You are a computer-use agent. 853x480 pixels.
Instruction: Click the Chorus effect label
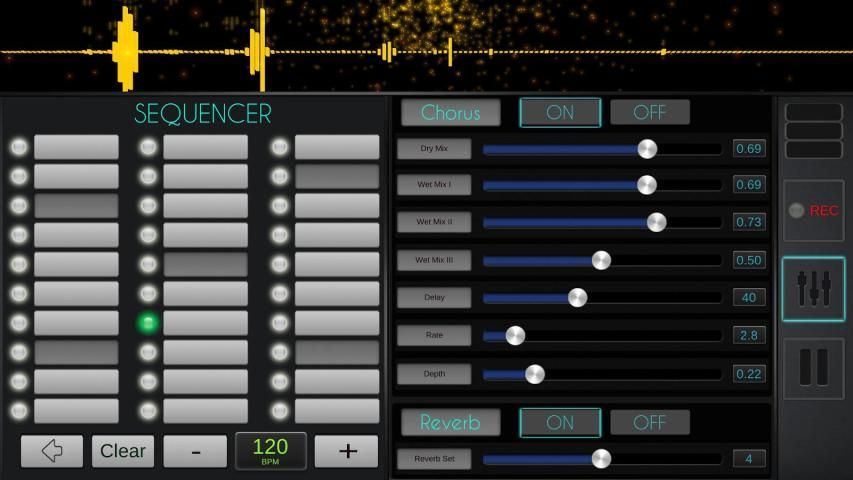[x=450, y=113]
